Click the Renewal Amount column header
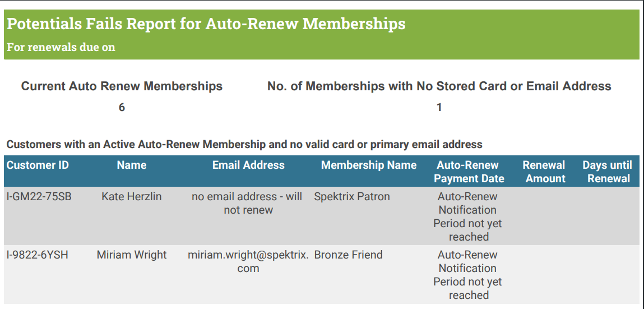 544,172
